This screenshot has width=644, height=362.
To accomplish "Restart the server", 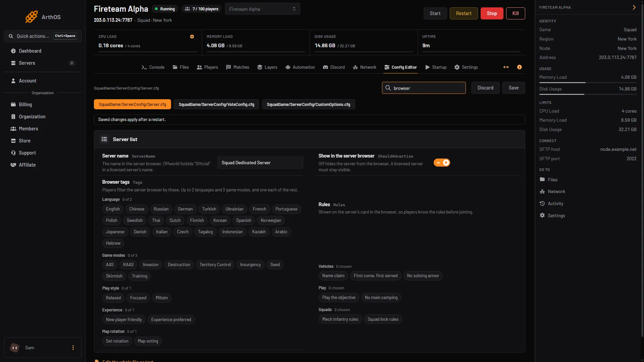I will tap(464, 13).
